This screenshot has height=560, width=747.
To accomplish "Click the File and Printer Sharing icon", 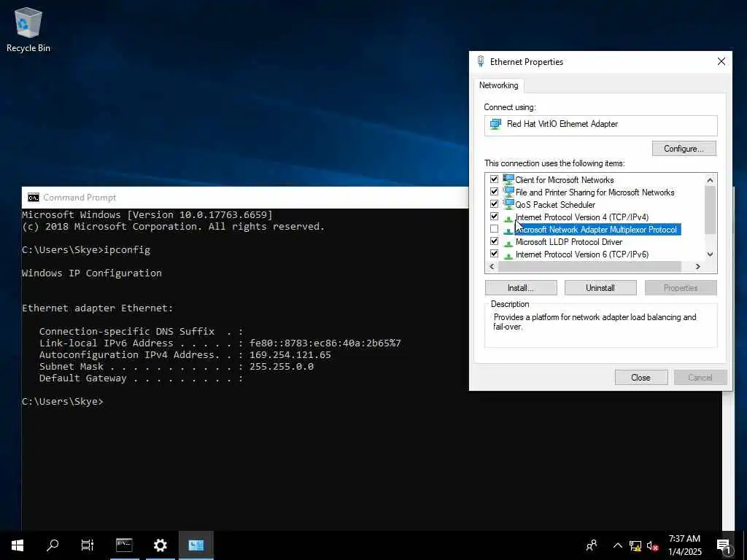I will 508,192.
